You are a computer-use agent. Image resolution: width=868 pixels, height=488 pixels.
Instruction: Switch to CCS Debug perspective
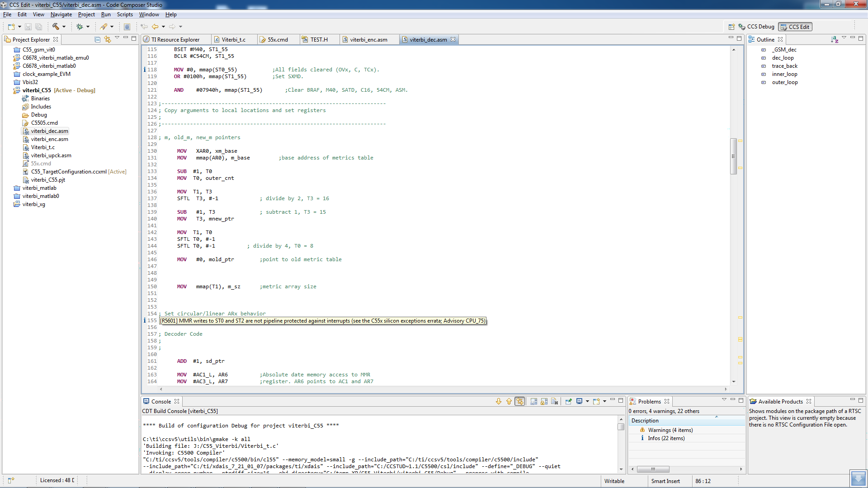click(x=756, y=27)
